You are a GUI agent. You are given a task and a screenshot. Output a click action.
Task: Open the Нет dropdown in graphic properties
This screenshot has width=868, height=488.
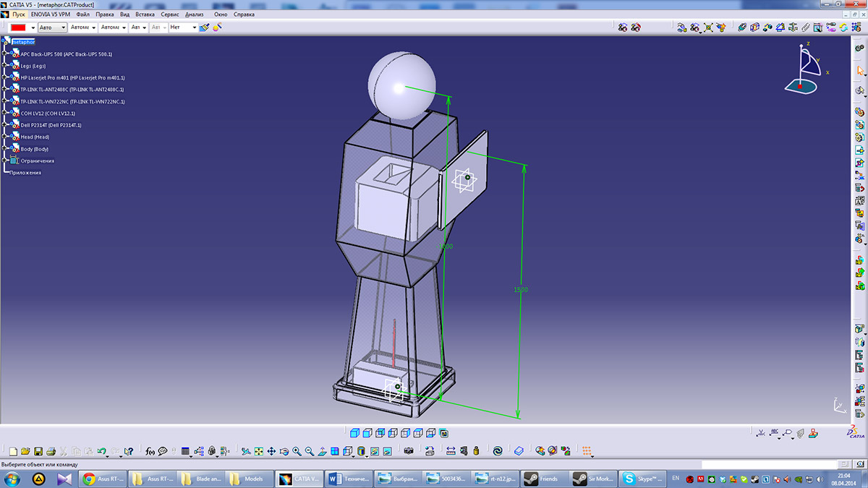tap(194, 27)
